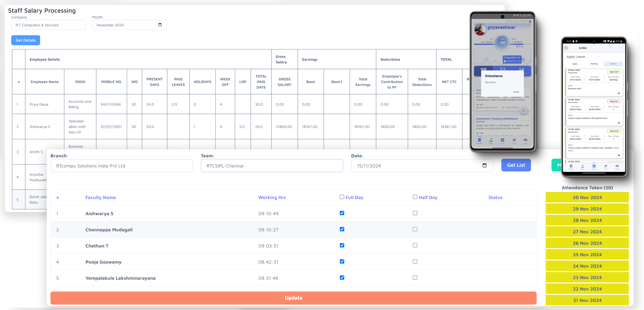Click the Month input showing November 2024
Viewport: 644px width, 310px height.
click(129, 25)
